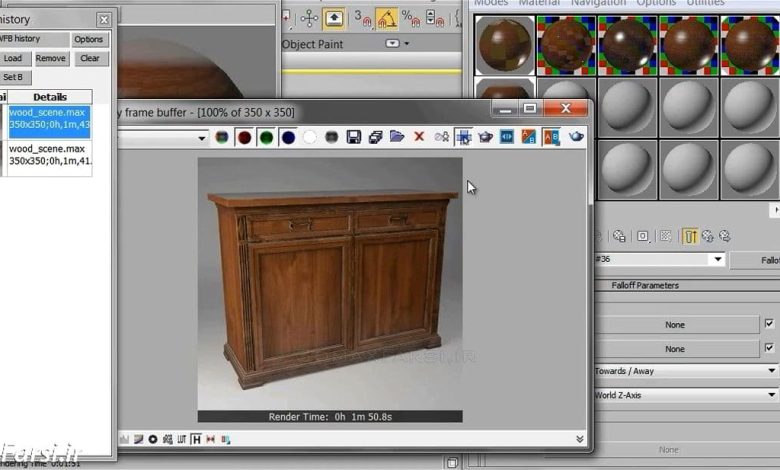The height and width of the screenshot is (470, 780).
Task: Expand VFB bottom toolbar double chevron
Action: pyautogui.click(x=580, y=439)
